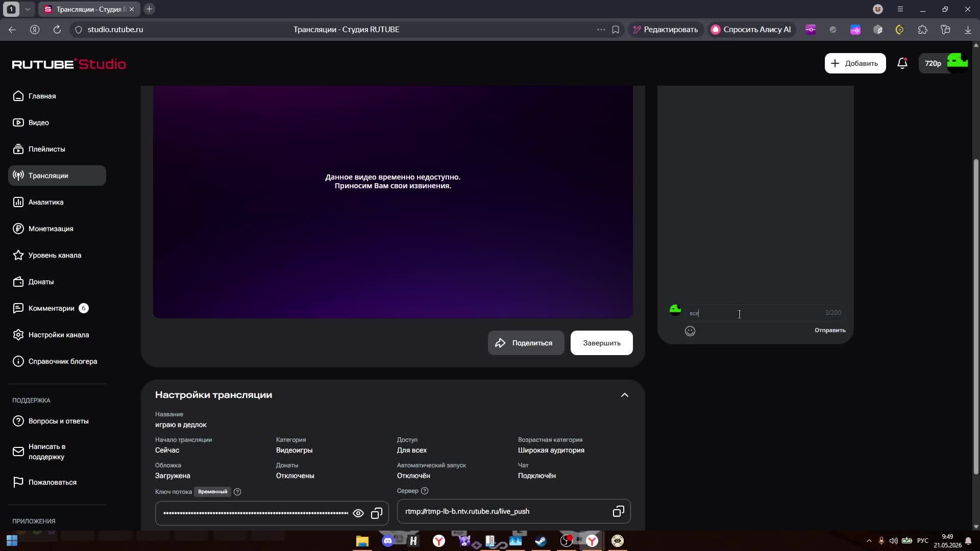Reveal the stream key with eye icon

(x=358, y=513)
